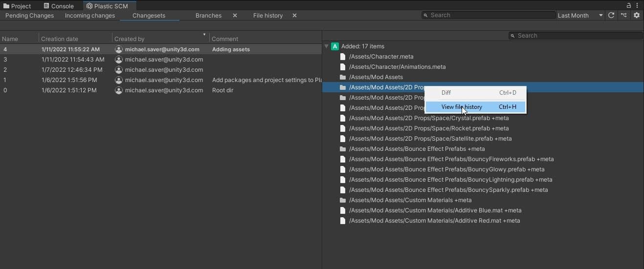Collapse the Added: 17 items group
Image resolution: width=644 pixels, height=269 pixels.
326,46
